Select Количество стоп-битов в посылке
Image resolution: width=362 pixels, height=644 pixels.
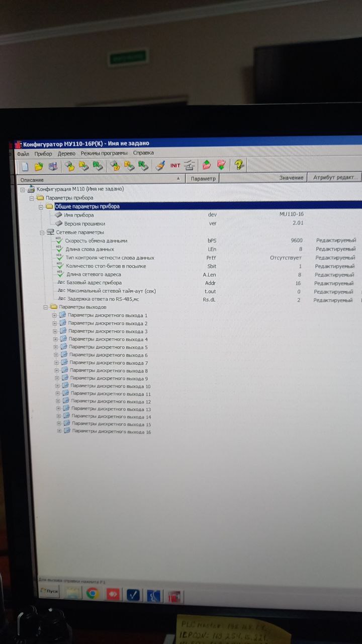tap(106, 266)
